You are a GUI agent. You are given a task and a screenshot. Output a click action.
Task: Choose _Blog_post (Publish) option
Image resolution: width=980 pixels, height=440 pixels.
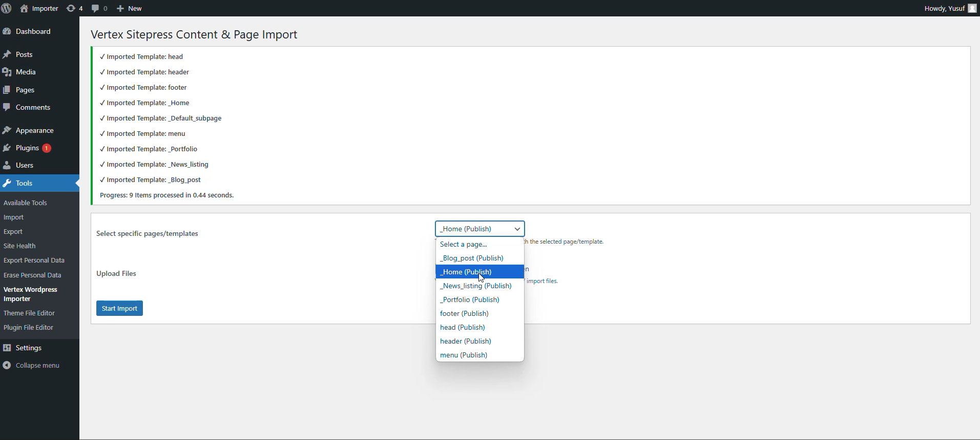(480, 258)
